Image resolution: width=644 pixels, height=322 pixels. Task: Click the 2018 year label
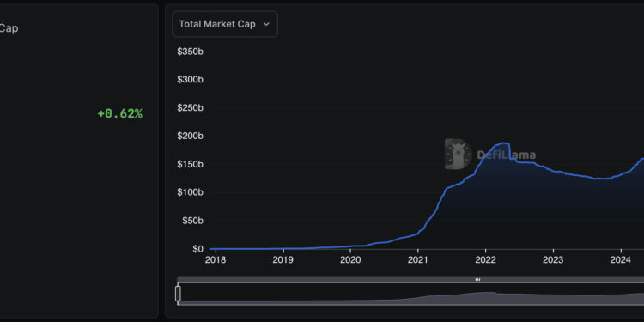pos(216,260)
